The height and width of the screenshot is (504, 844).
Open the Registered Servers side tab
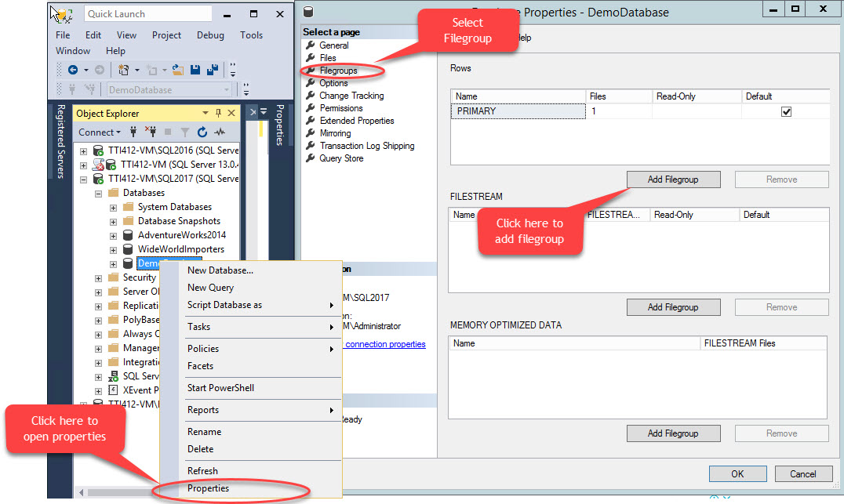point(61,141)
